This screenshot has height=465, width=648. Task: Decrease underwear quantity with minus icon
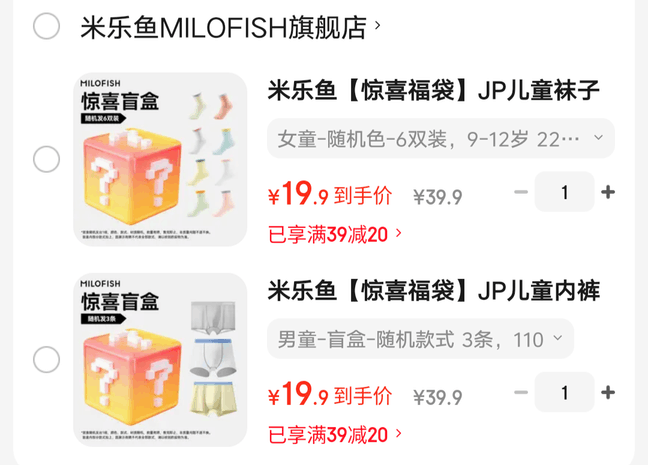(521, 392)
